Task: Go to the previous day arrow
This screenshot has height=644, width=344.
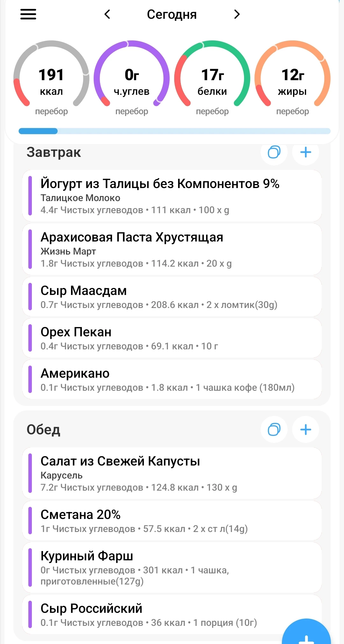Action: pos(107,14)
